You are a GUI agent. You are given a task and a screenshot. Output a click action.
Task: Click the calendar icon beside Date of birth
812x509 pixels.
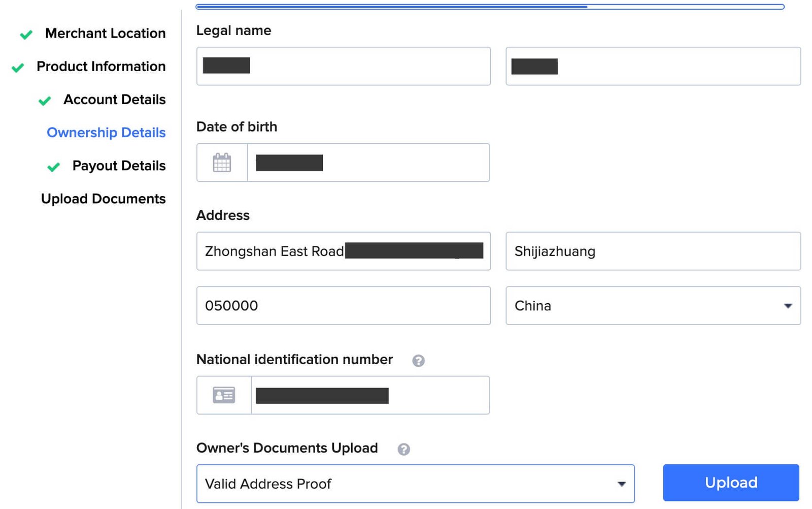pos(222,163)
